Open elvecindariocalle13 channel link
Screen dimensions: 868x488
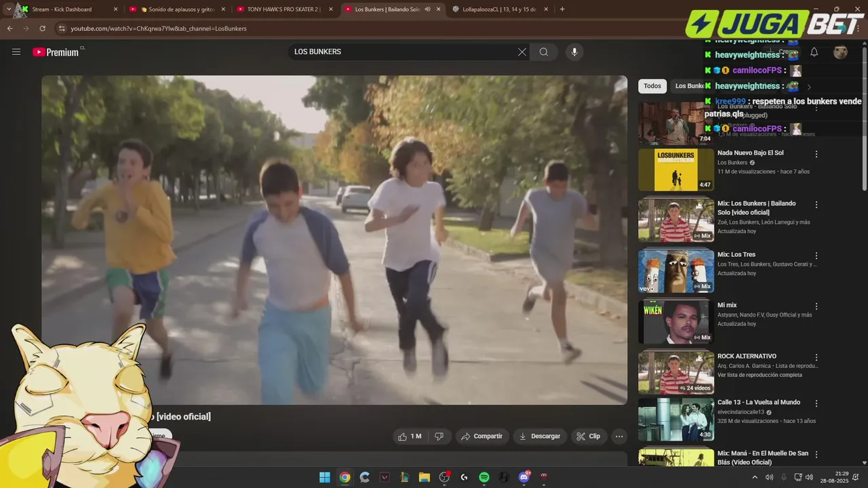[741, 412]
